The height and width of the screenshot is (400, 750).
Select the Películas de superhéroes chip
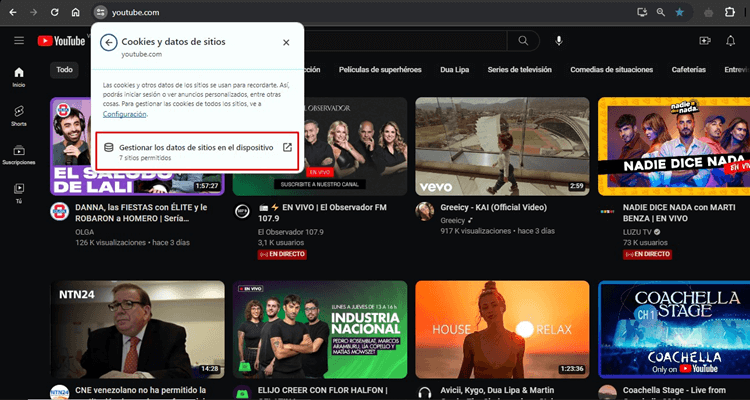(x=380, y=70)
